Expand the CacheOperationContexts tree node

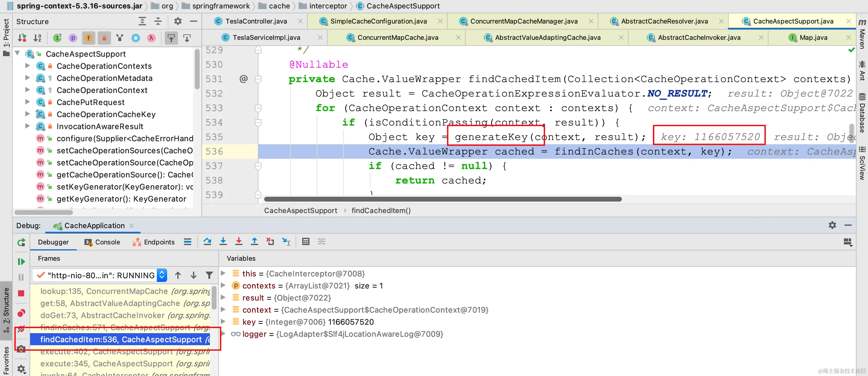click(28, 66)
